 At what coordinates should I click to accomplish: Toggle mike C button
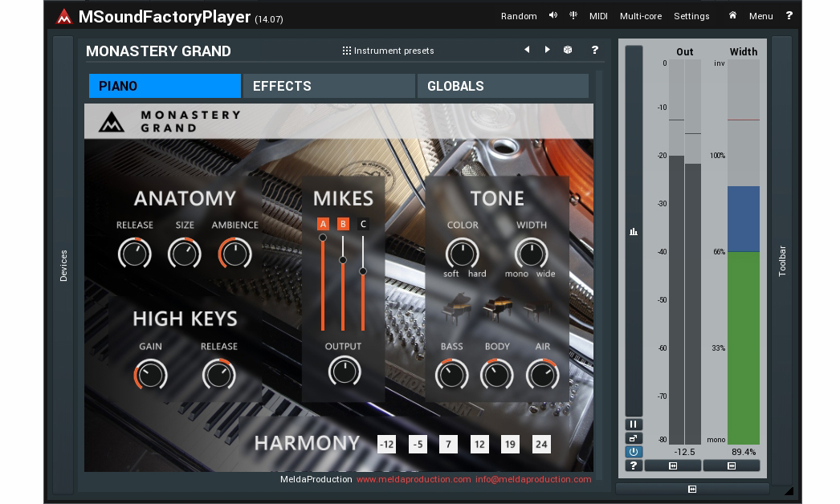click(x=363, y=224)
